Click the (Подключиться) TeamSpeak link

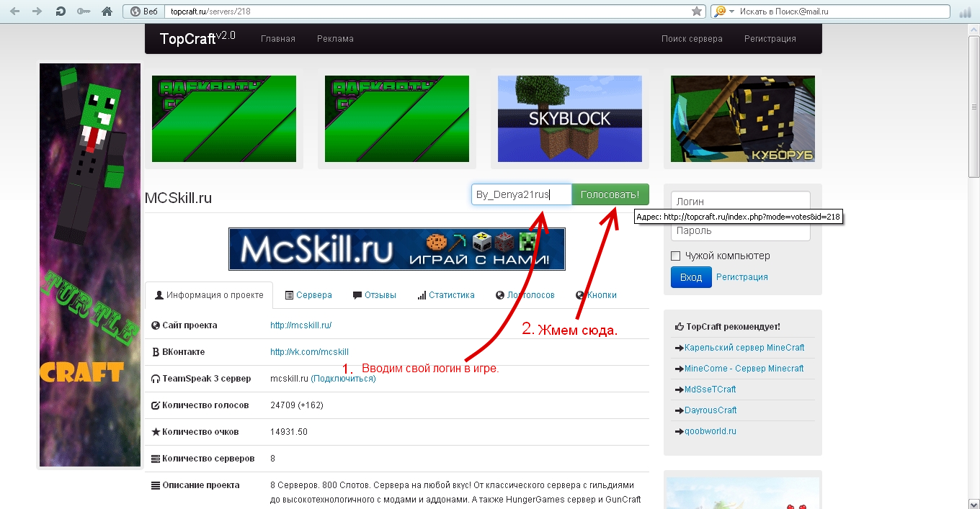pos(343,379)
